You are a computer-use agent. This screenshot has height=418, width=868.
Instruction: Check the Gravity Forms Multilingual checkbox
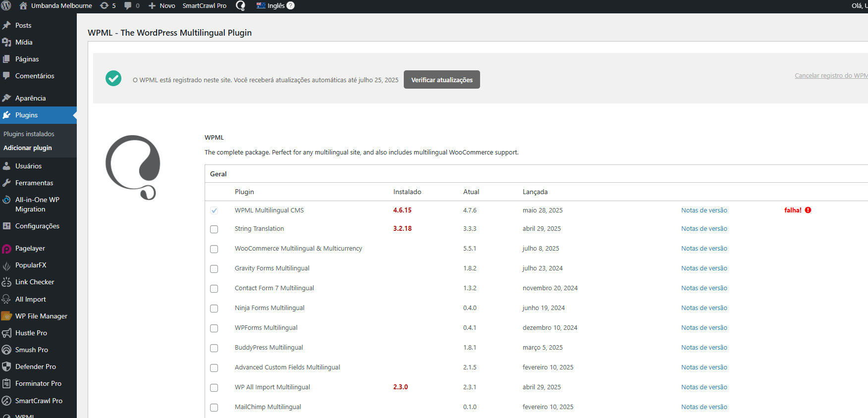pyautogui.click(x=214, y=269)
